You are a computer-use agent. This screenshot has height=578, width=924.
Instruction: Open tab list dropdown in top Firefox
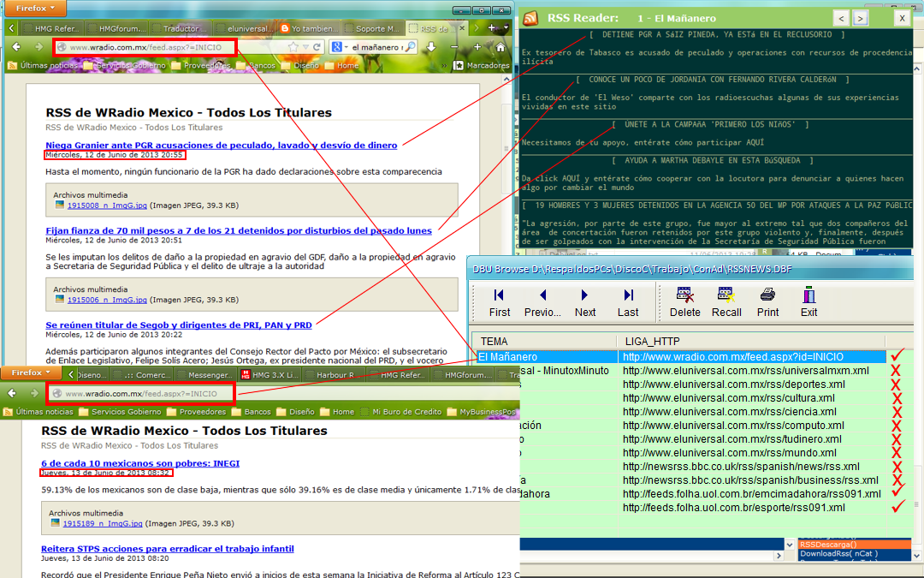pos(506,27)
